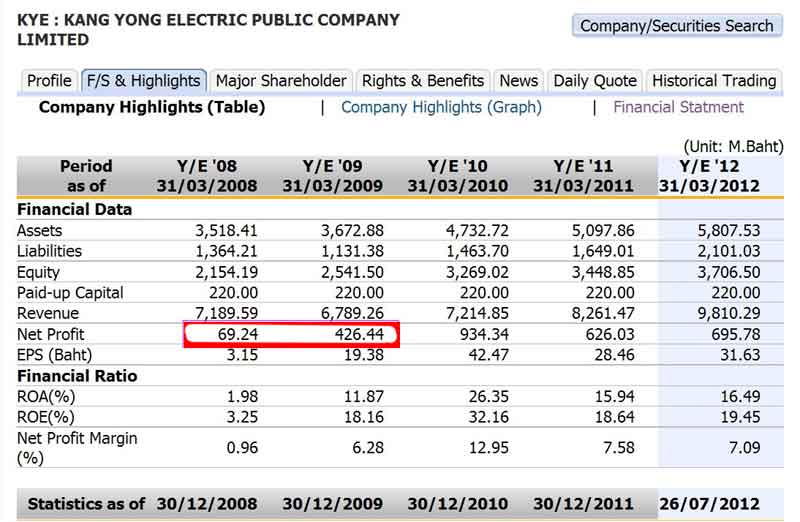Click the 2009 Net Profit value 426.44
The height and width of the screenshot is (522, 800).
tap(360, 335)
